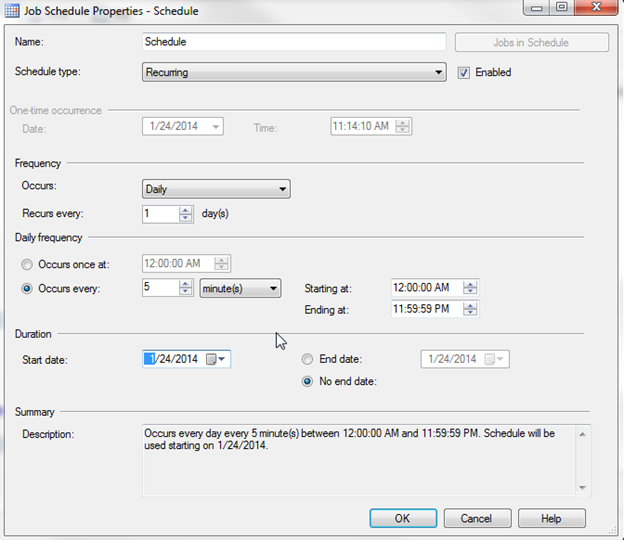Open Help for this dialog
The height and width of the screenshot is (540, 624).
(552, 518)
